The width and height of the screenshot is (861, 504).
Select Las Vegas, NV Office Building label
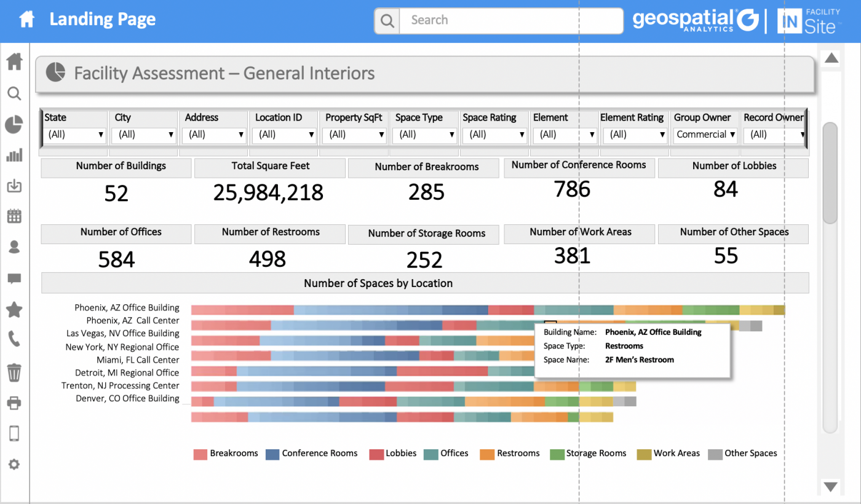(122, 333)
